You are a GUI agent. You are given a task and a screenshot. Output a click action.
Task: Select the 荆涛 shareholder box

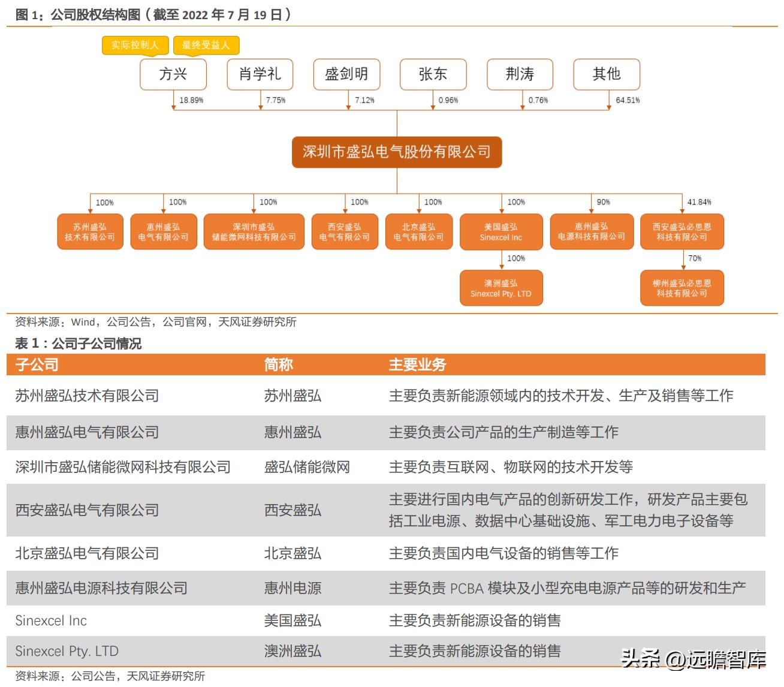click(520, 74)
